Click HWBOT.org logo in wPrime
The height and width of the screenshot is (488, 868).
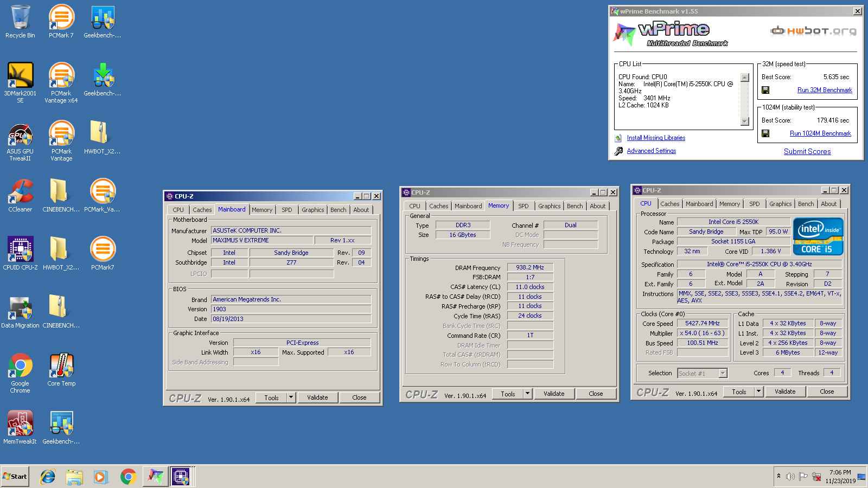[x=813, y=31]
